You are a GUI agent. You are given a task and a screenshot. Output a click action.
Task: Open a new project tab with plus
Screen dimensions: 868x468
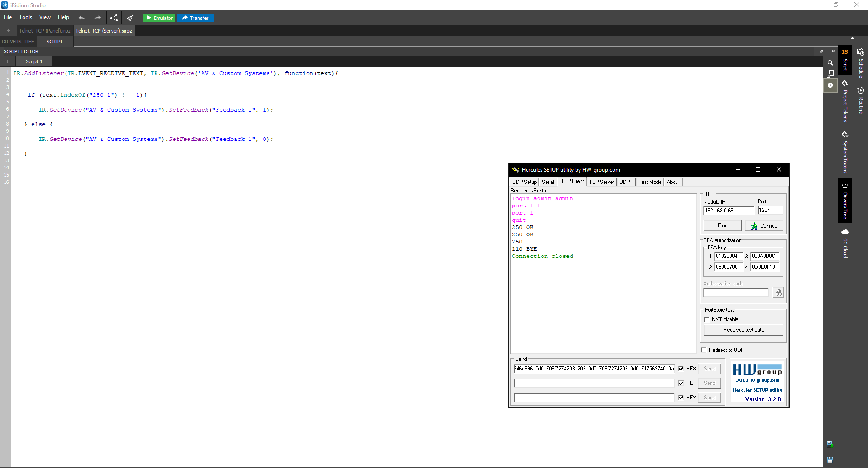[8, 31]
